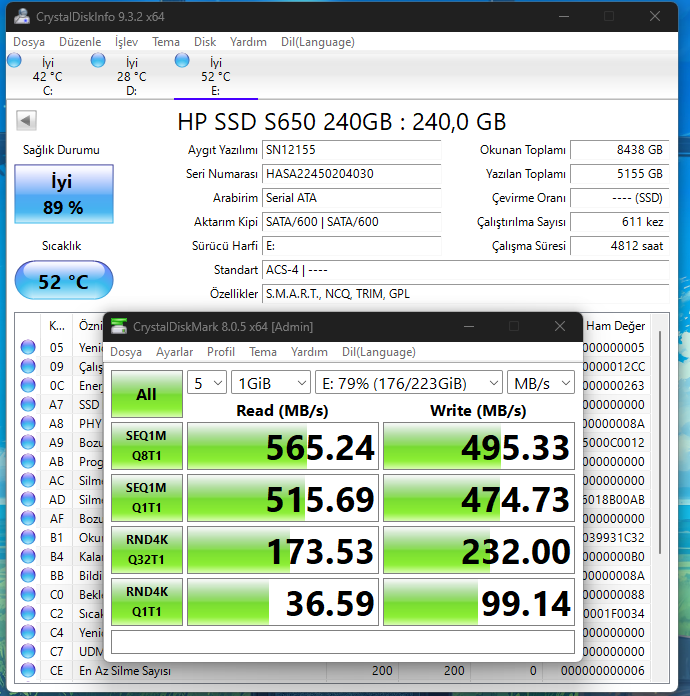Screen dimensions: 690x696
Task: Click status orb of attribute row C2
Action: click(x=28, y=613)
